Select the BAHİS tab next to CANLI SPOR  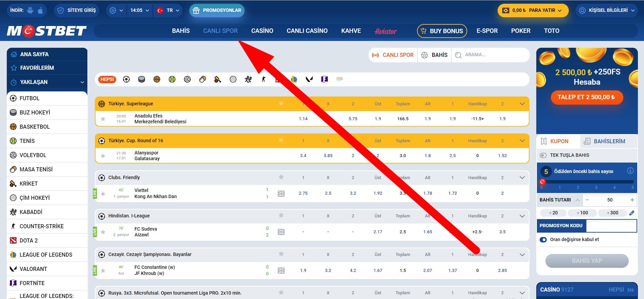click(x=435, y=55)
